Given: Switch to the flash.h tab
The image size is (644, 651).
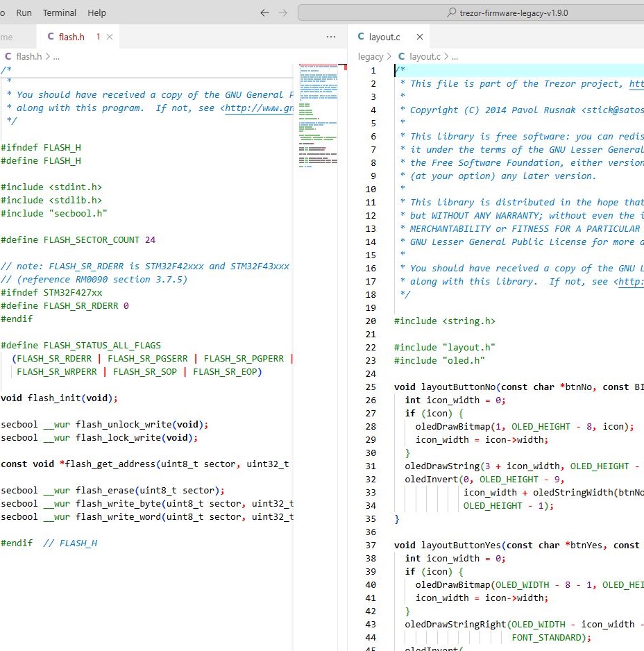Looking at the screenshot, I should (x=71, y=37).
